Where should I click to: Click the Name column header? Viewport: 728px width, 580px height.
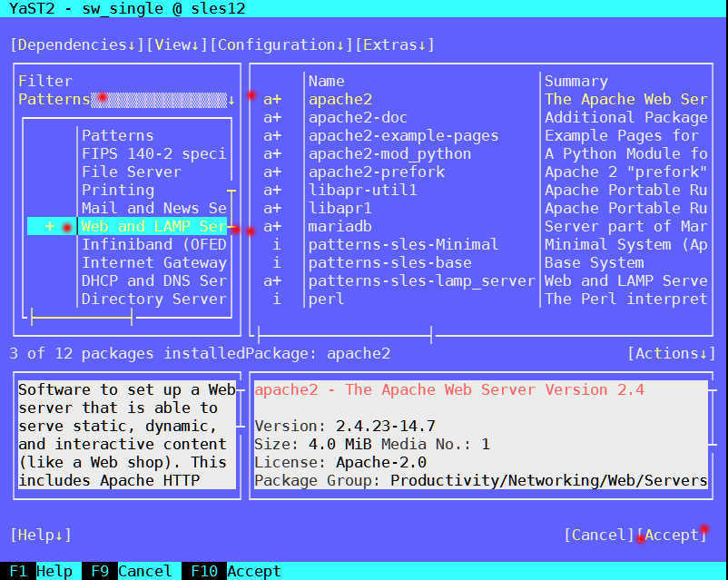point(326,82)
